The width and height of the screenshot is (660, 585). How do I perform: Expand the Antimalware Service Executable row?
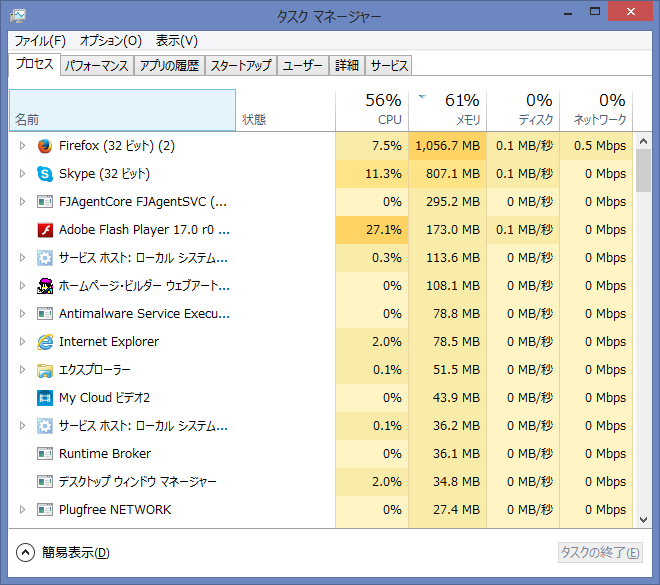point(22,314)
